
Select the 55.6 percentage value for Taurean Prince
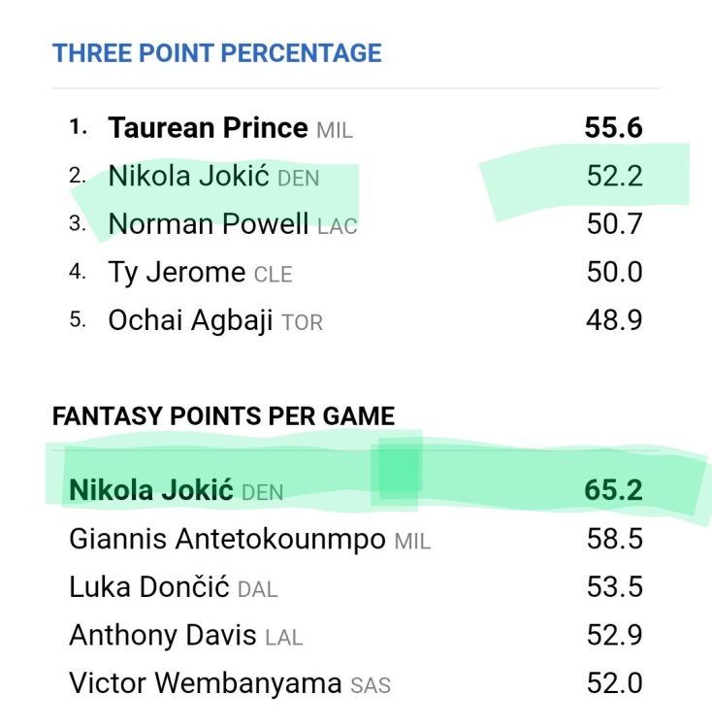pyautogui.click(x=613, y=127)
